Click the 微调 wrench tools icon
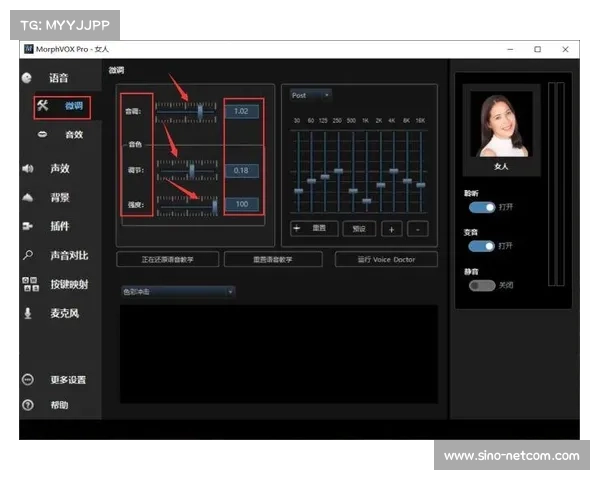The image size is (600, 480). [42, 105]
